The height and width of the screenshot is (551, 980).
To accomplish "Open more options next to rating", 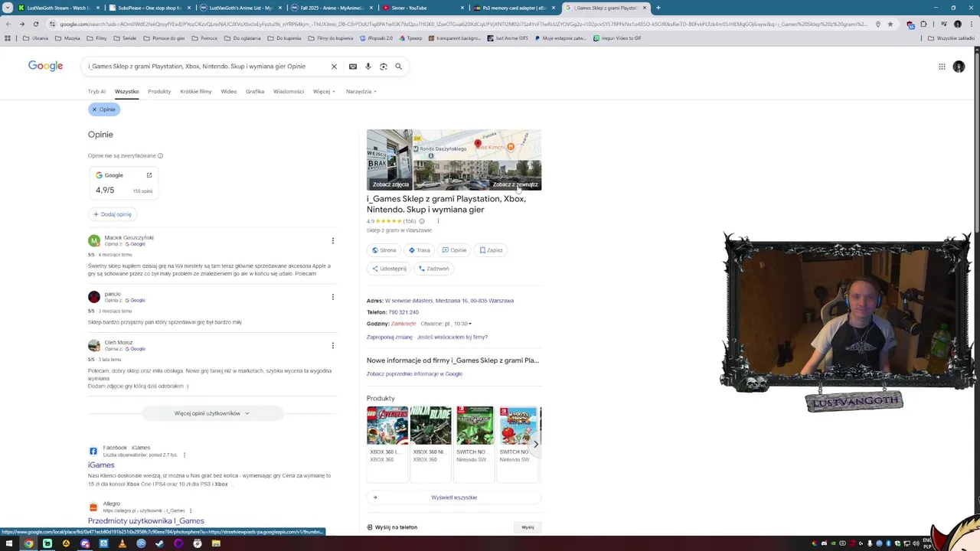I will [x=438, y=221].
